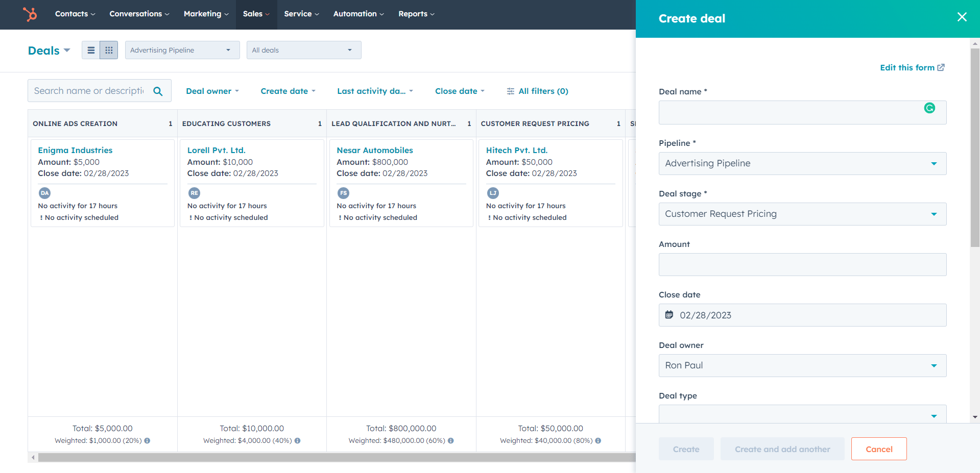The image size is (980, 473).
Task: Switch to list view icon
Action: tap(91, 50)
